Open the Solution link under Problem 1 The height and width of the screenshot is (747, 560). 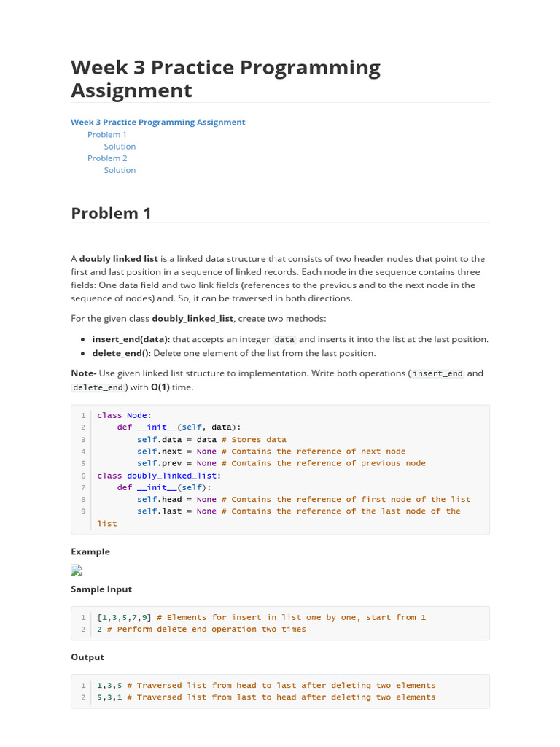click(120, 147)
